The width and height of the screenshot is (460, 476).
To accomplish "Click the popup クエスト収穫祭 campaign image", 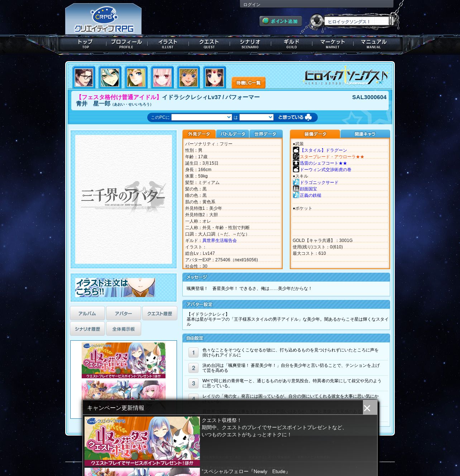I will pos(142,441).
